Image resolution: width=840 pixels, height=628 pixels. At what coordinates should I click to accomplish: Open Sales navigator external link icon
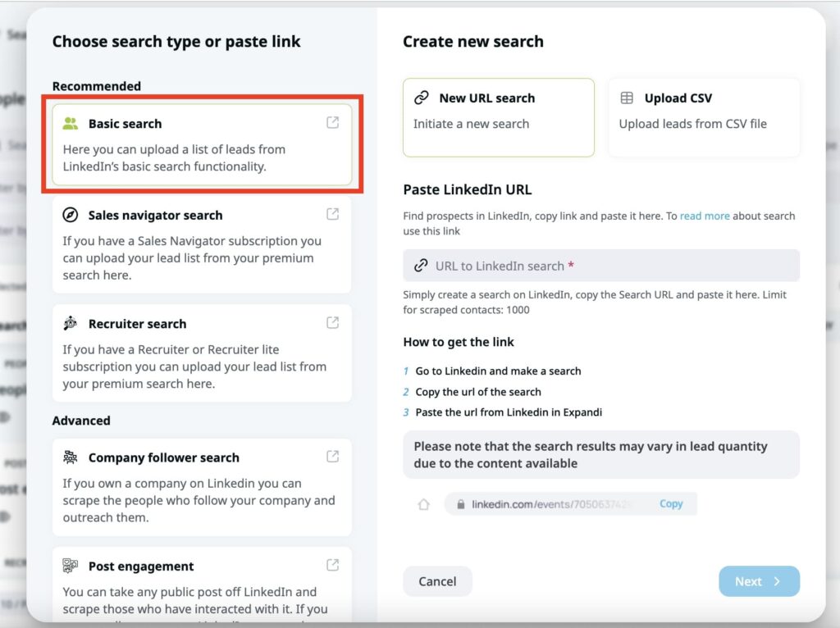[332, 212]
